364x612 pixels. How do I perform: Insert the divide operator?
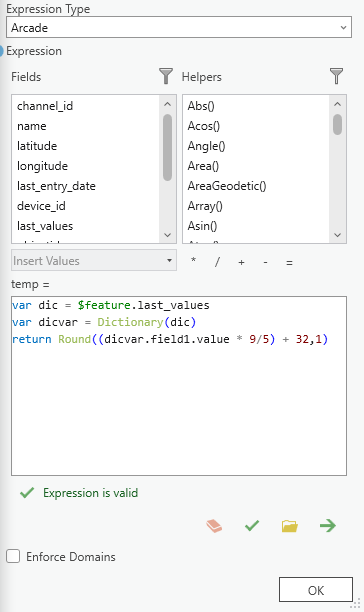coord(217,262)
